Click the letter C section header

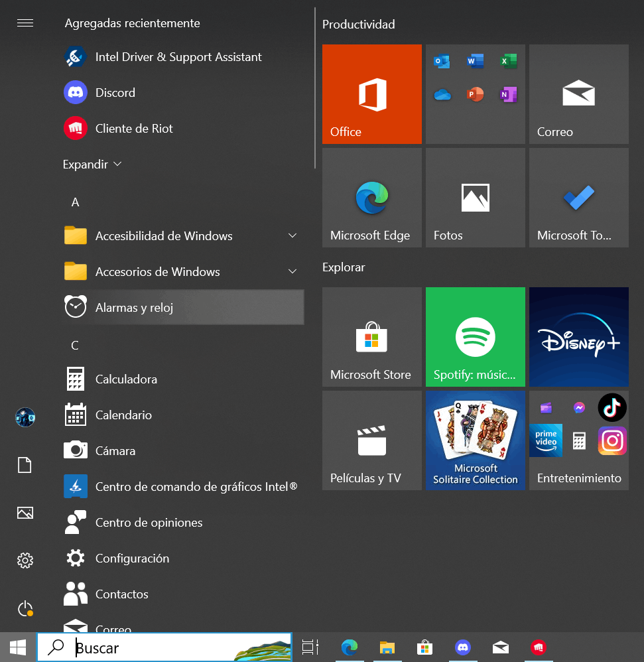pyautogui.click(x=75, y=346)
